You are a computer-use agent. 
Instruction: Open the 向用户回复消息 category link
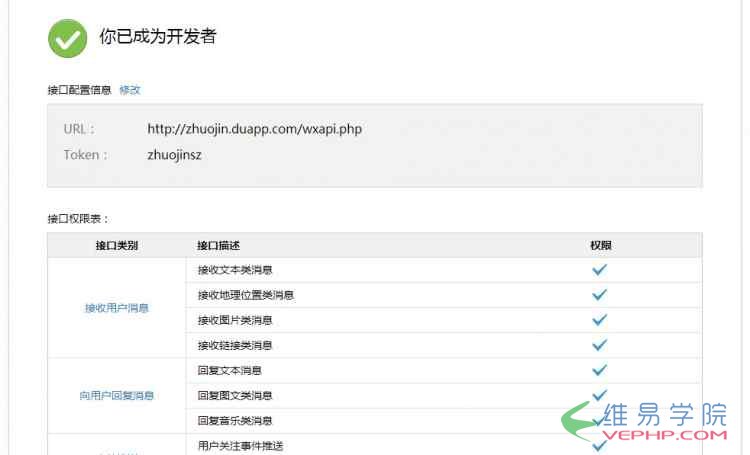point(117,396)
